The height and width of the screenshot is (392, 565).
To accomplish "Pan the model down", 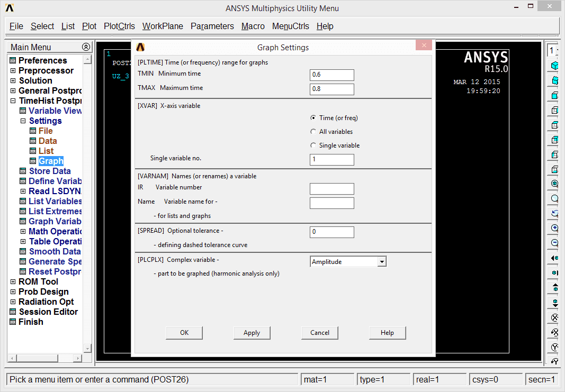I will pos(554,302).
